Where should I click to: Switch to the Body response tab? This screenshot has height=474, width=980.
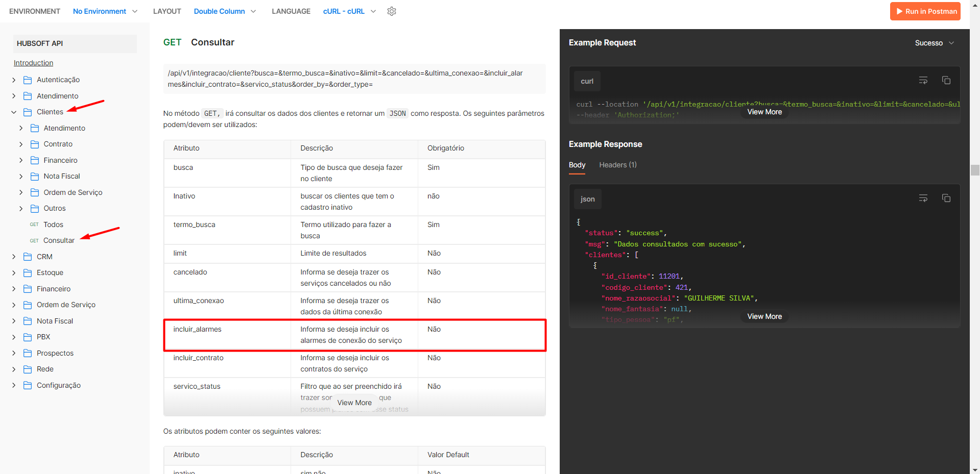point(577,165)
